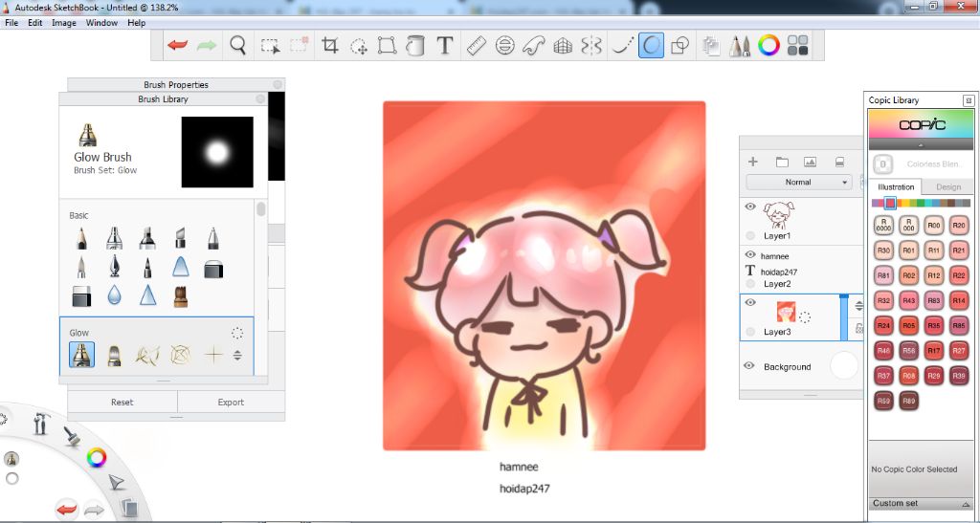
Task: Select the Layer3 thumbnail
Action: pos(786,312)
